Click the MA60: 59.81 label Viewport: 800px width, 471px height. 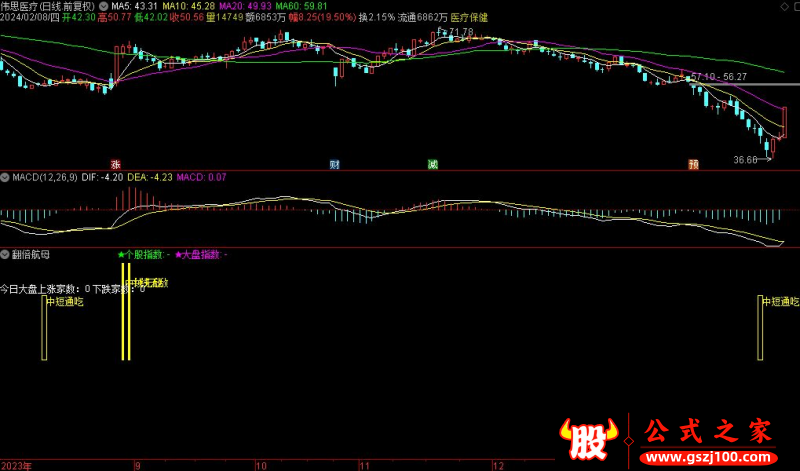(302, 7)
